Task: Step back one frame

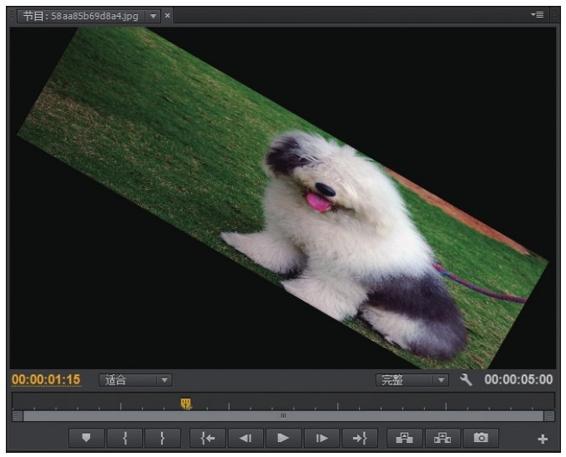Action: [x=245, y=438]
